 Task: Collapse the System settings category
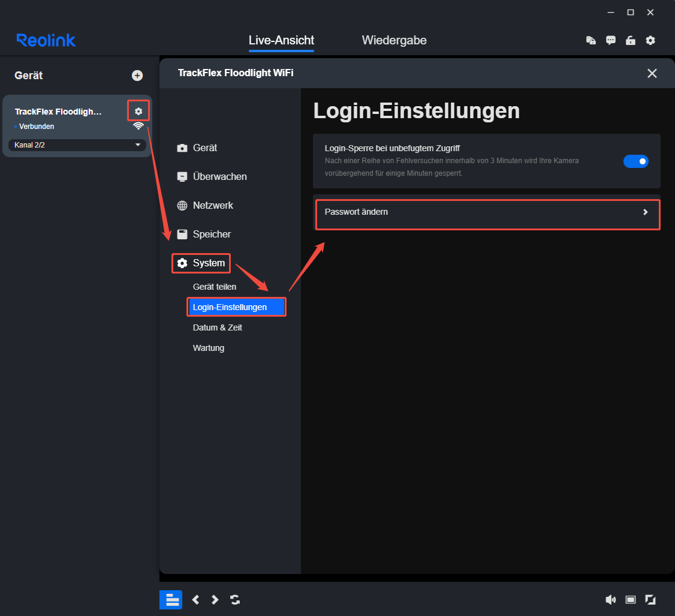[x=201, y=263]
